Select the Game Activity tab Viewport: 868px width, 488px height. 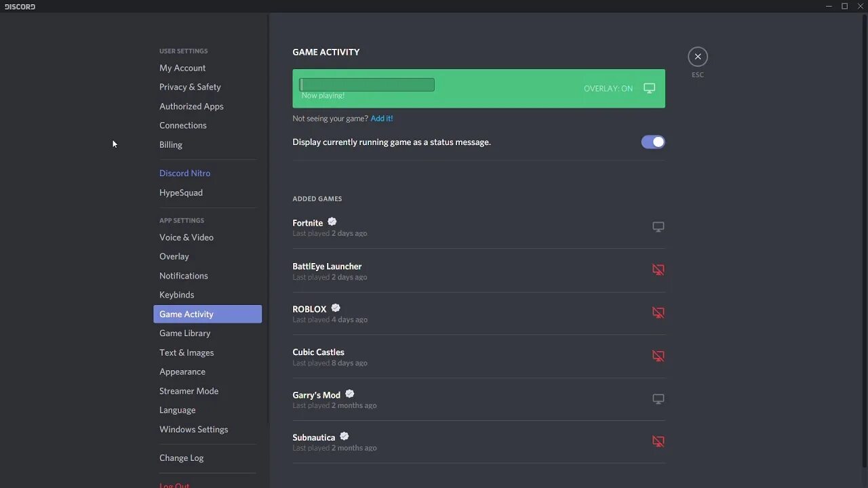pyautogui.click(x=208, y=314)
